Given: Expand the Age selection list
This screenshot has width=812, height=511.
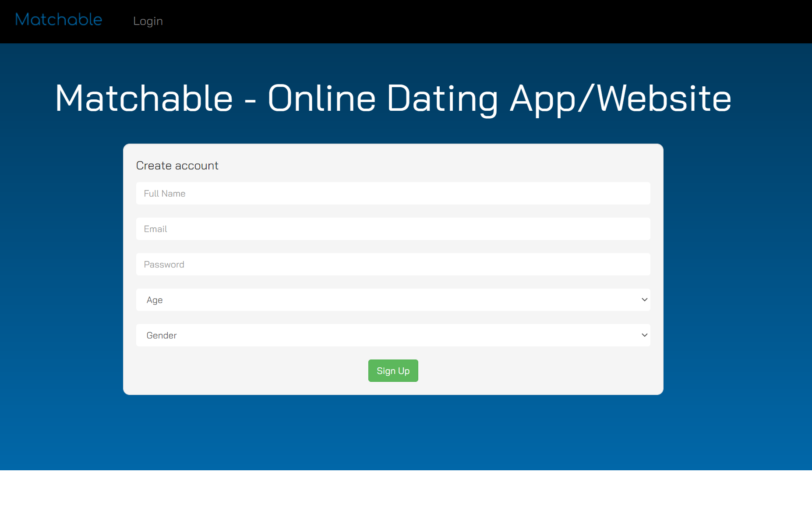Looking at the screenshot, I should click(393, 300).
